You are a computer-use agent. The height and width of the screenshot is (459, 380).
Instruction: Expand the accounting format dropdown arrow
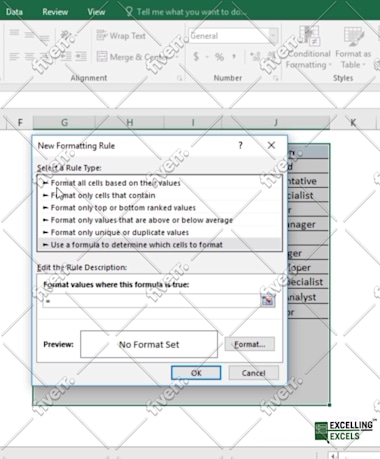coord(207,57)
